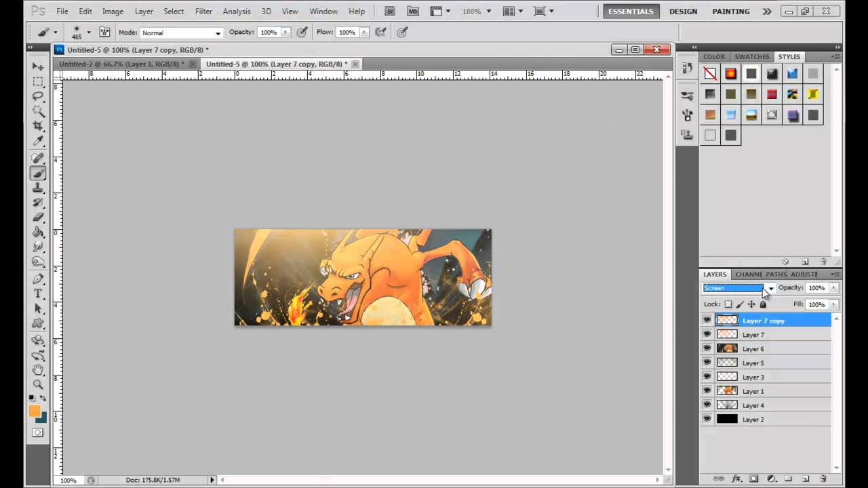
Task: Add a layer mask in Layers panel
Action: tap(753, 479)
